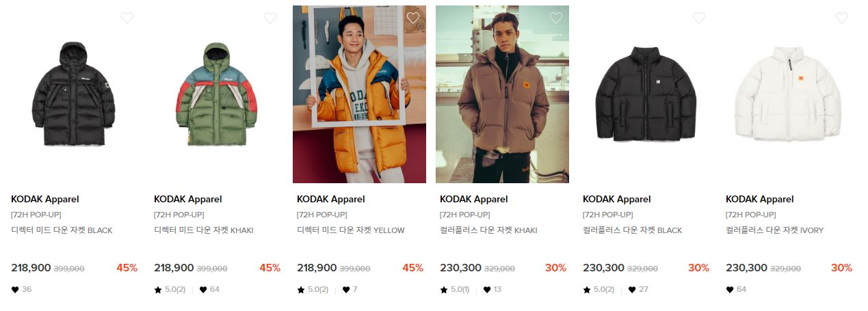Click star rating 5.0(2) under yellow jacket

click(313, 290)
